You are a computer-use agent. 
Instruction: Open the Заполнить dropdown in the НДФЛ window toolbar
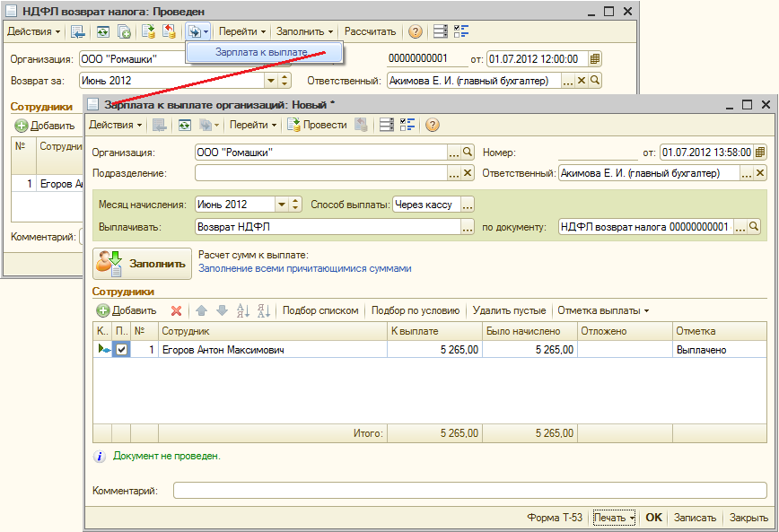click(304, 31)
